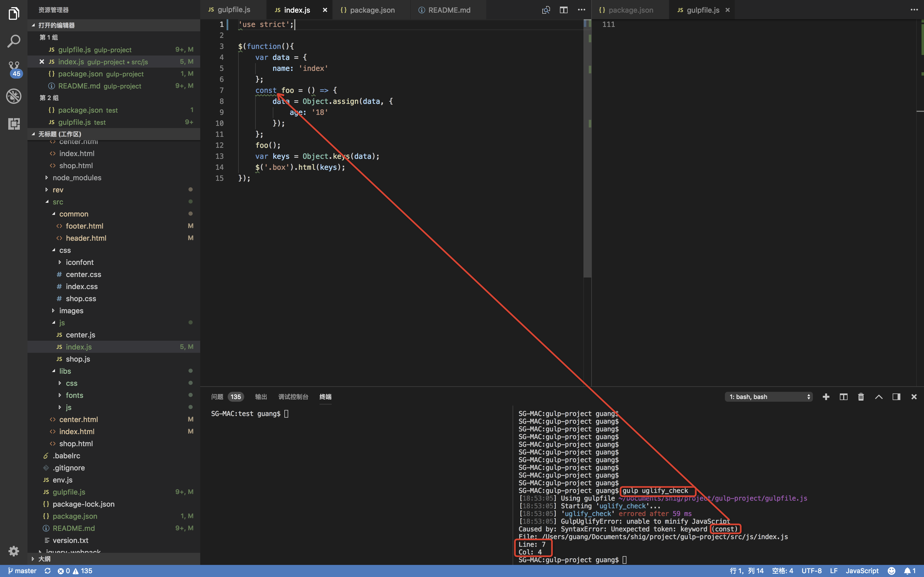Open the Extensions view icon
924x577 pixels.
pos(14,124)
